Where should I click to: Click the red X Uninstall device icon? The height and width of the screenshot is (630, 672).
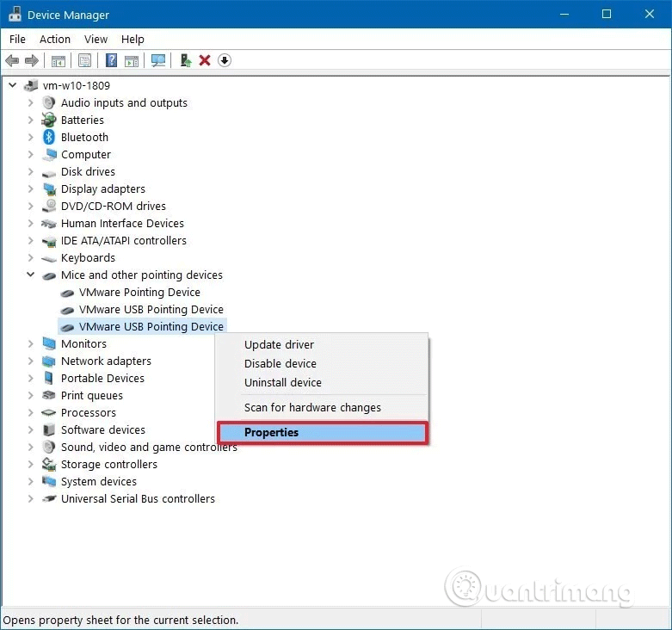coord(205,60)
